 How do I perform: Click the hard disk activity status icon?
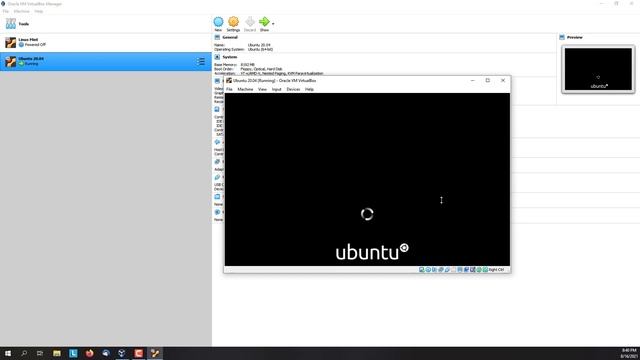[x=422, y=270]
